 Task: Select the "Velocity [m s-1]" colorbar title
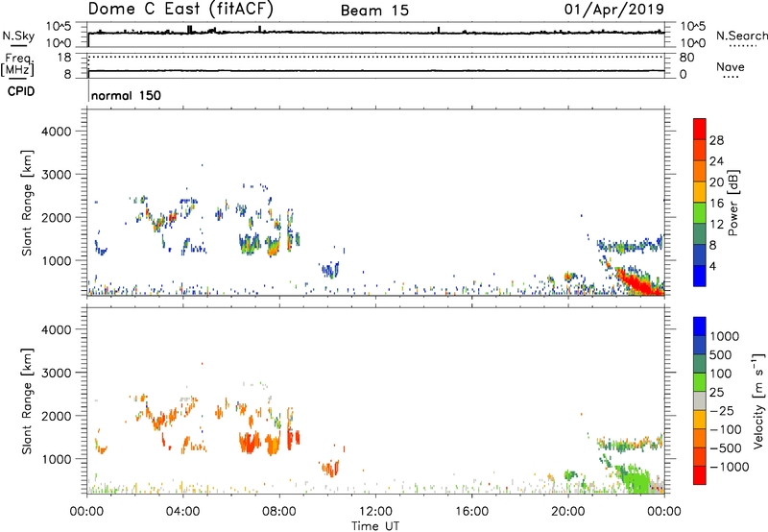click(758, 400)
